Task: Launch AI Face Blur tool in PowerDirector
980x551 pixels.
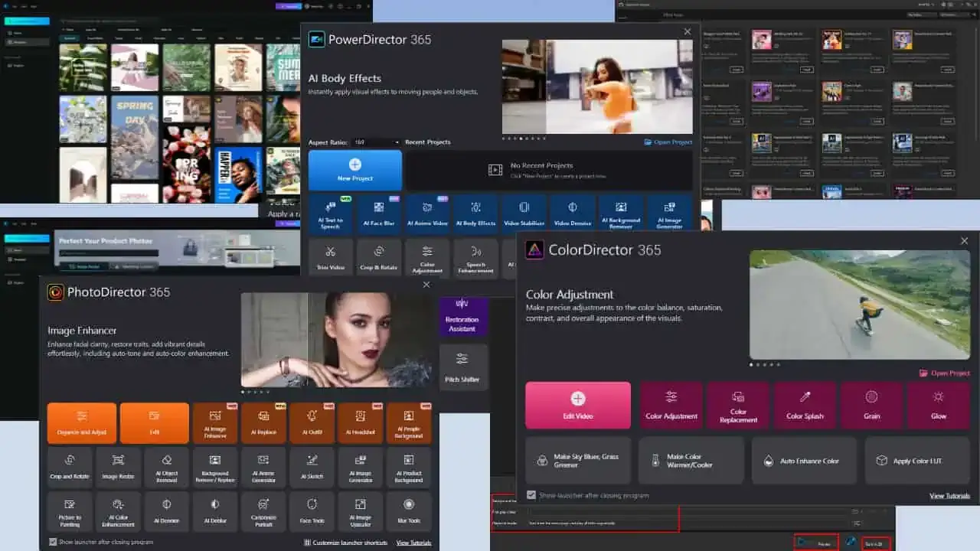Action: tap(377, 214)
